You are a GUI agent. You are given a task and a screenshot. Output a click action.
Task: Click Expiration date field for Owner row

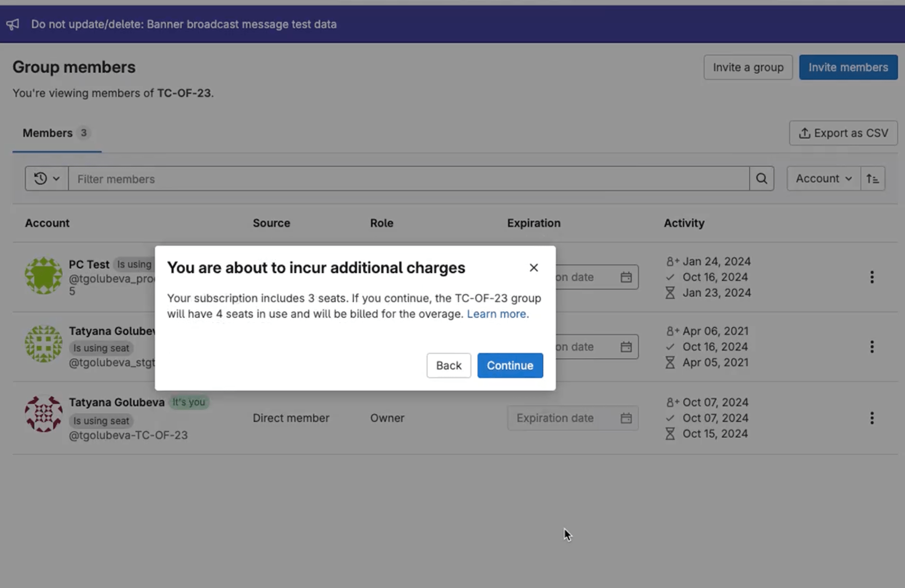click(573, 418)
